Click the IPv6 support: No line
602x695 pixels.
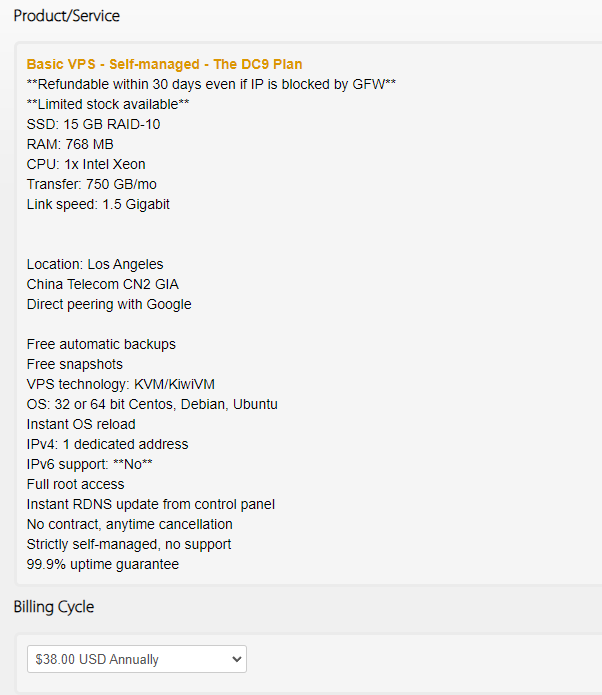pos(90,464)
